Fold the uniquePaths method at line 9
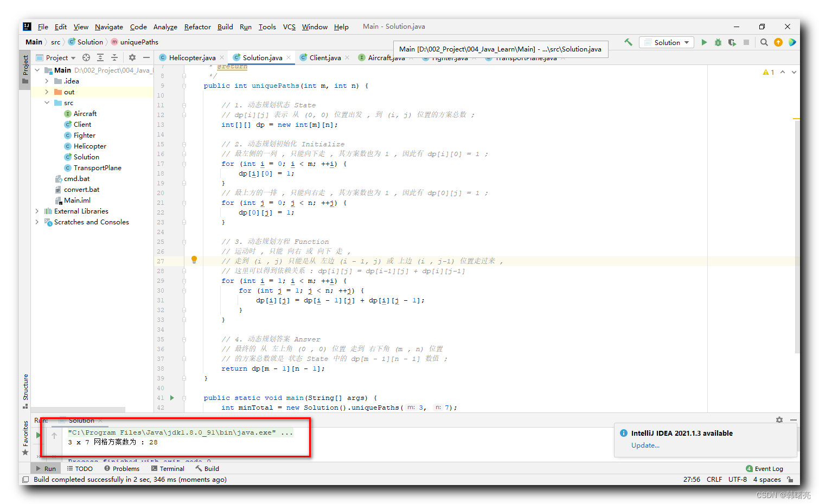This screenshot has height=504, width=819. tap(184, 86)
